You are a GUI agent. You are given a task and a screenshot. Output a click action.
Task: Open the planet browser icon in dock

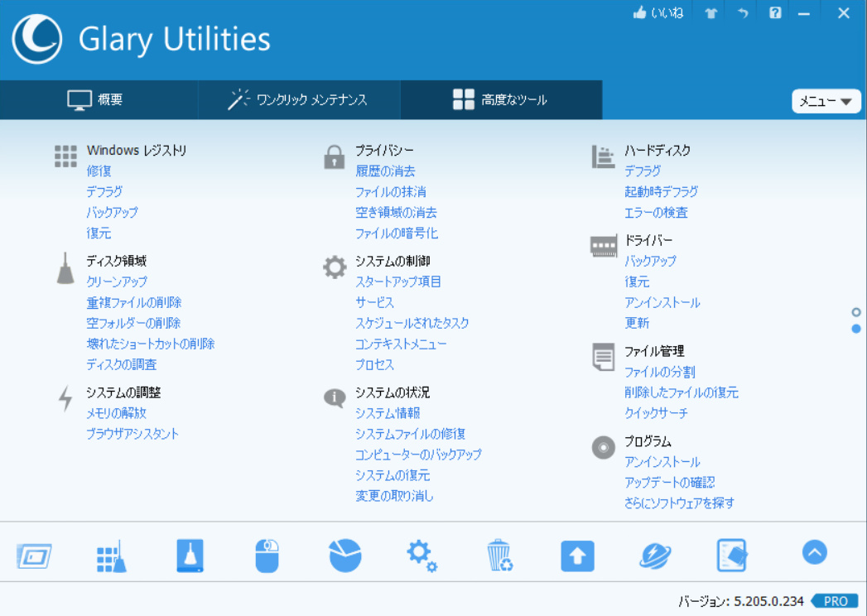(x=655, y=556)
